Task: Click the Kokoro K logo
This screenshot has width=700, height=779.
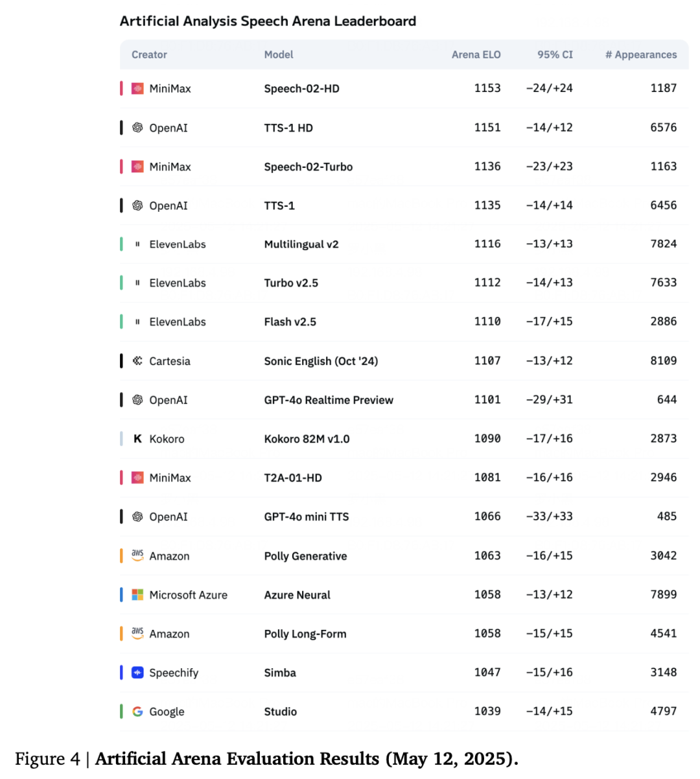Action: (x=137, y=439)
